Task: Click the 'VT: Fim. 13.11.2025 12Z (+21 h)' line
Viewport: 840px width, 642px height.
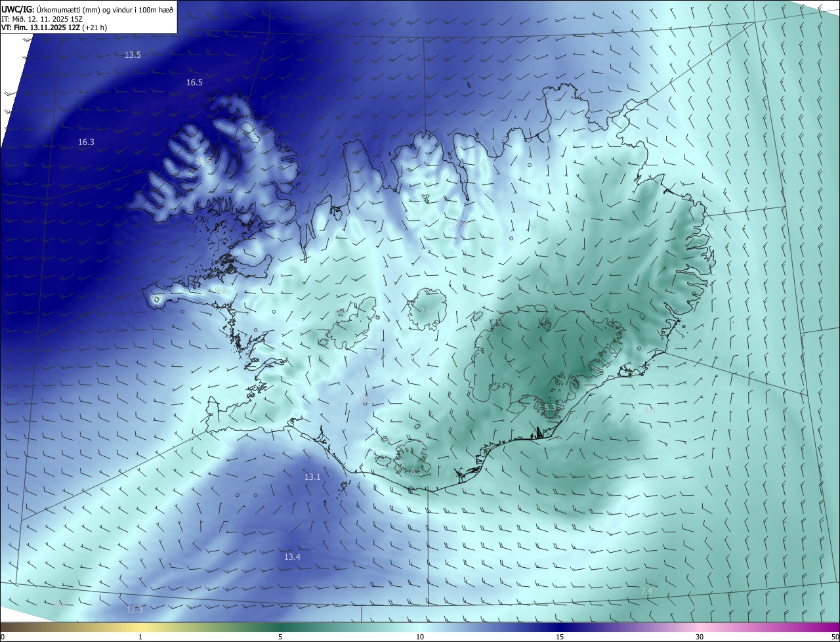Action: coord(53,28)
